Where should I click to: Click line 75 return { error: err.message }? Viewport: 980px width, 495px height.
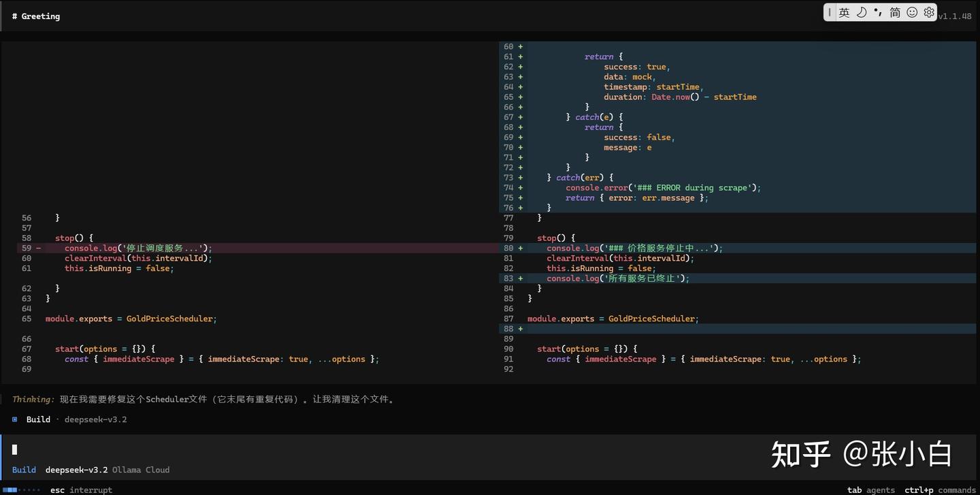coord(637,198)
